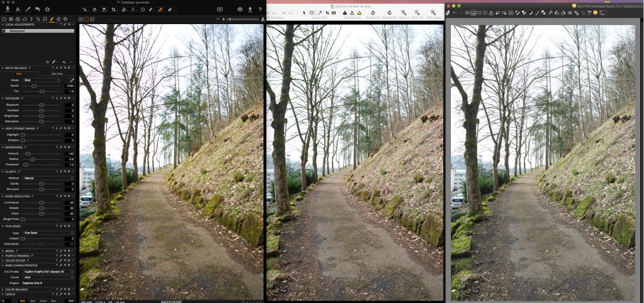
Task: Toggle the clip warnings triangle
Action: pos(344,13)
